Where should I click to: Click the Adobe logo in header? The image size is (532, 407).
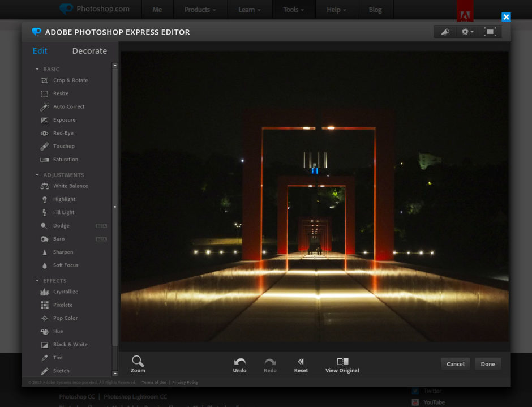click(x=465, y=10)
